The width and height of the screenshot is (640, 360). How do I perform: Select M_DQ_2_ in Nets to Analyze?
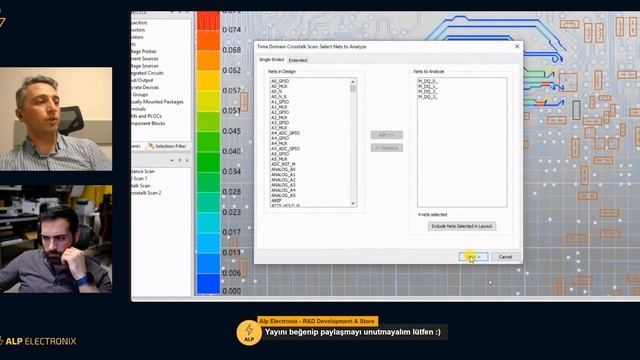pos(428,92)
